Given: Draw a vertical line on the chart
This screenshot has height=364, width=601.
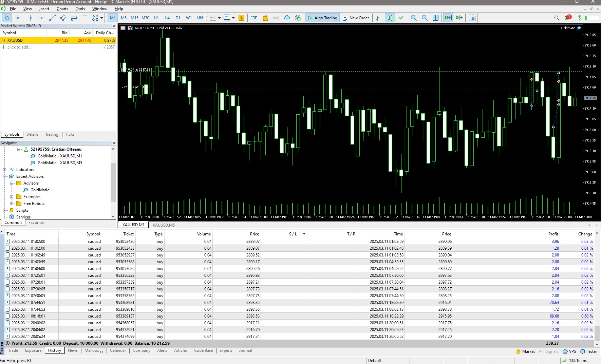Looking at the screenshot, I should (x=31, y=18).
